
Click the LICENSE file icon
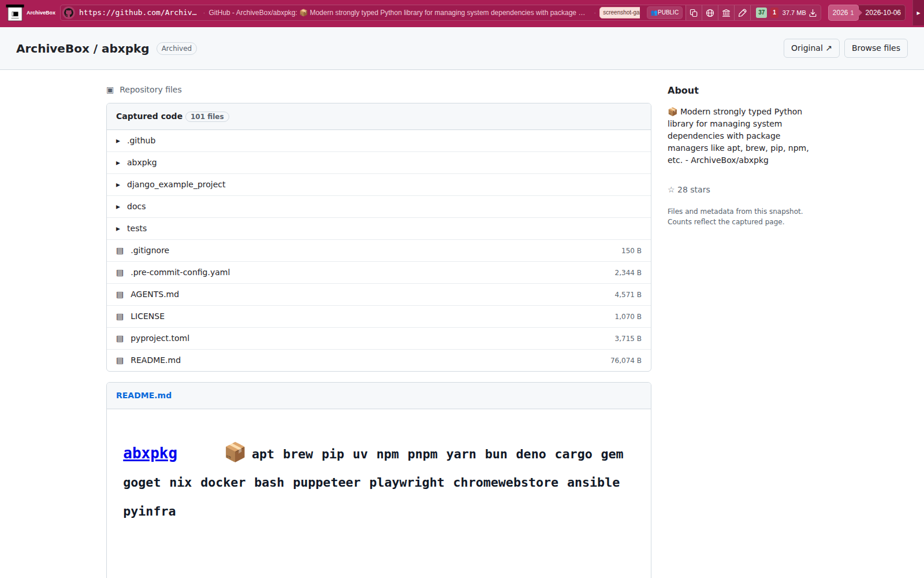pos(120,317)
